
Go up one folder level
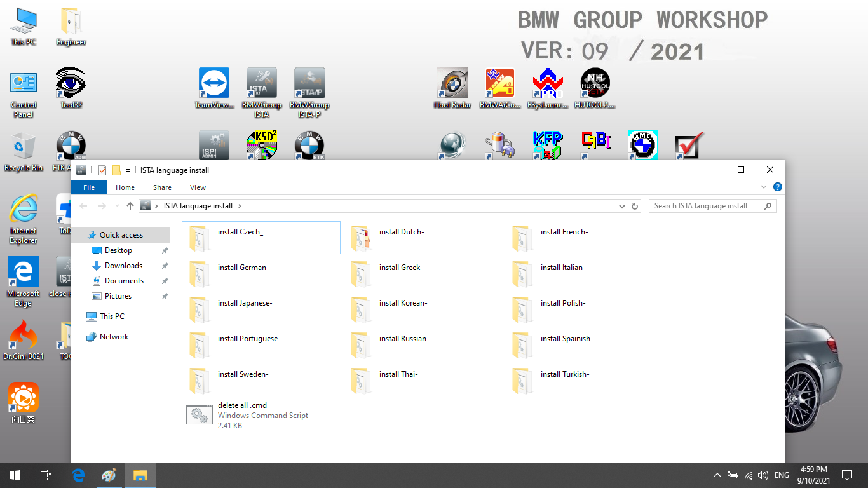click(x=130, y=206)
